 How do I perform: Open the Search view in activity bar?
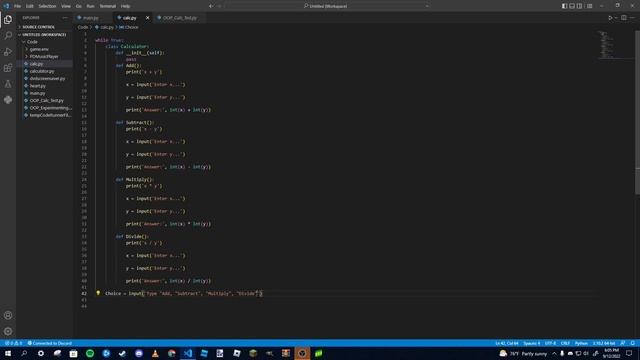[x=8, y=36]
